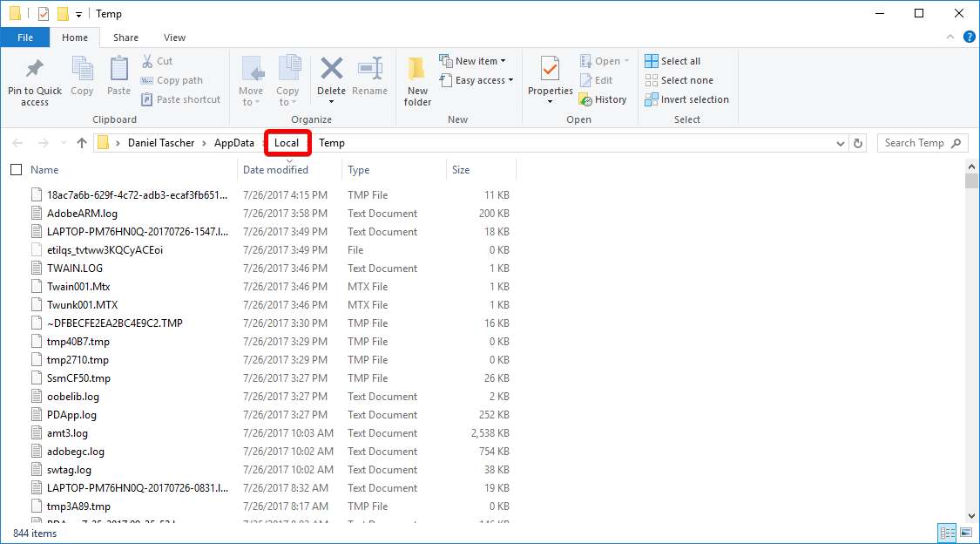This screenshot has width=980, height=544.
Task: Open the File menu
Action: 25,37
